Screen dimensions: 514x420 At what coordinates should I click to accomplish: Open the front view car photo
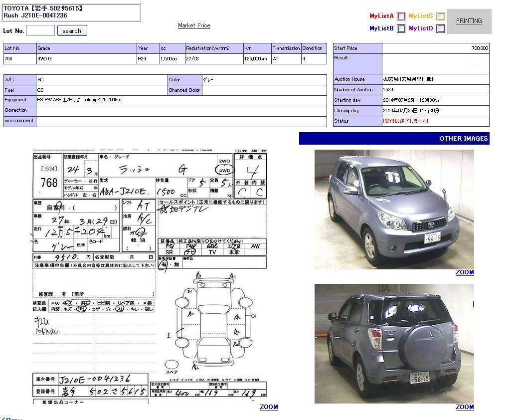point(394,209)
